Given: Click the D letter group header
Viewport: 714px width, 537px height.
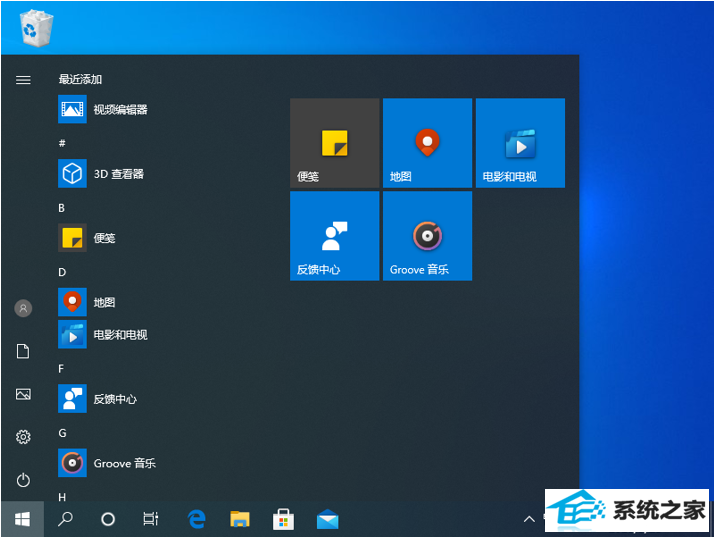Looking at the screenshot, I should pos(62,272).
